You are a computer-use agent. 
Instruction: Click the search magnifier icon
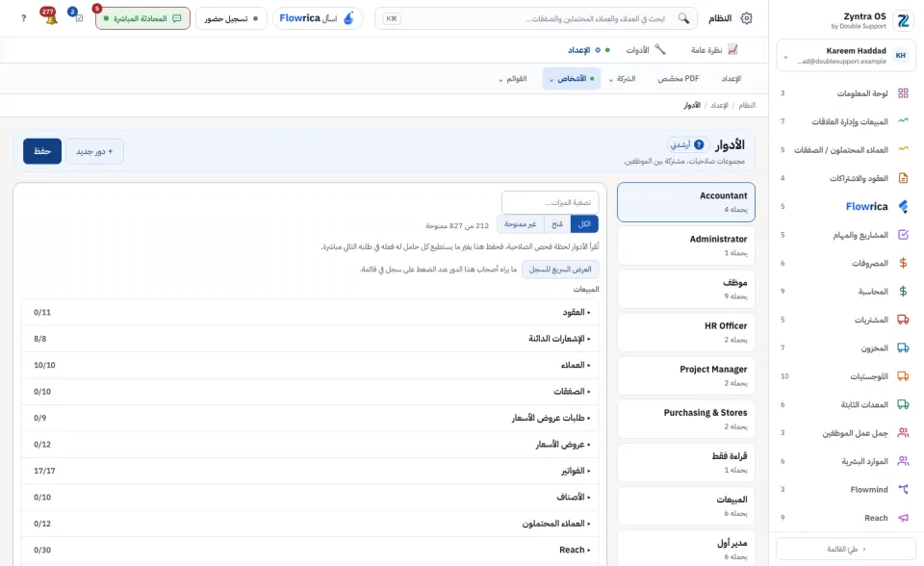click(x=683, y=18)
